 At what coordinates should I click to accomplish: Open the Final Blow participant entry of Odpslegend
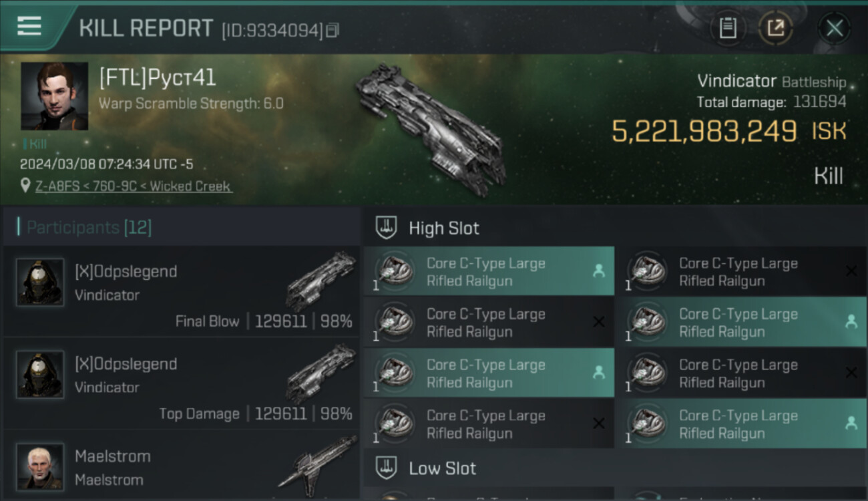tap(182, 291)
